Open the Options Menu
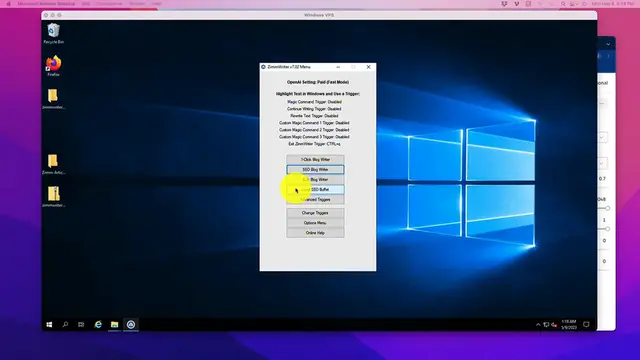This screenshot has height=360, width=640. pyautogui.click(x=315, y=223)
